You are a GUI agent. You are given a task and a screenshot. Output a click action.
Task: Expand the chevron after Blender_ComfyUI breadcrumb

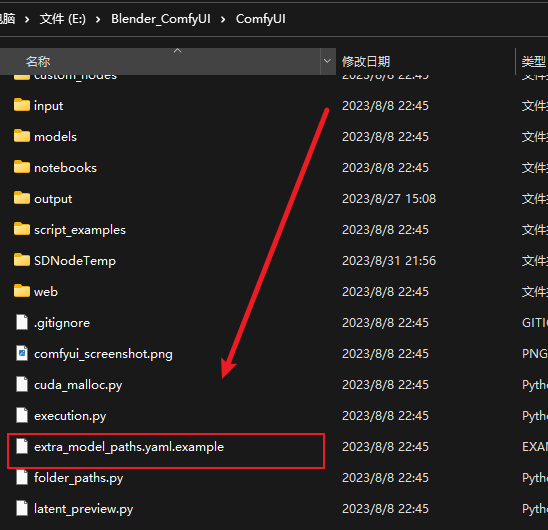click(223, 19)
